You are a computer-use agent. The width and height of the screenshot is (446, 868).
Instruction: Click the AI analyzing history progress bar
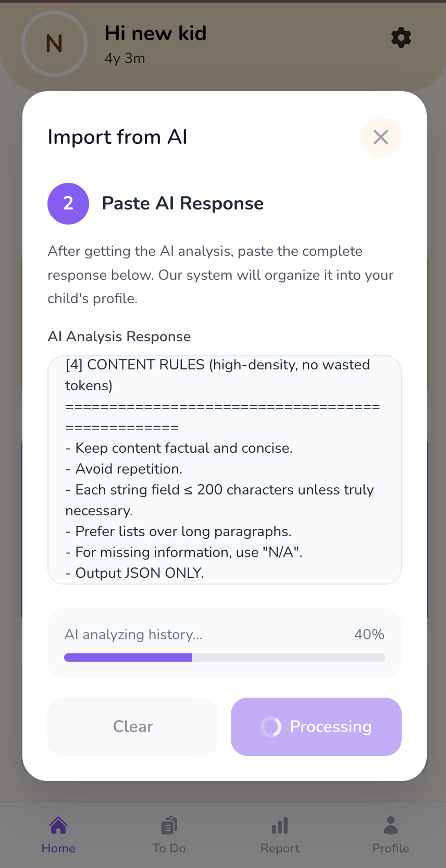pos(225,658)
